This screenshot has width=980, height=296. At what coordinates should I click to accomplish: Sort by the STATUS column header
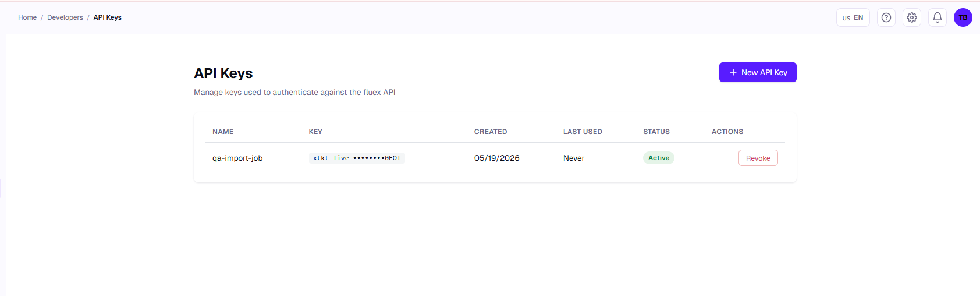(656, 132)
